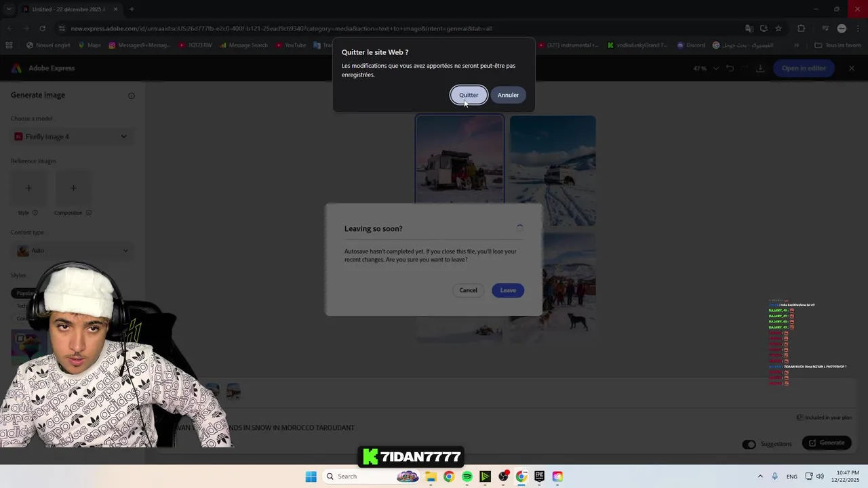Select the snowy mountain vehicle thumbnail
The image size is (868, 488).
(553, 171)
